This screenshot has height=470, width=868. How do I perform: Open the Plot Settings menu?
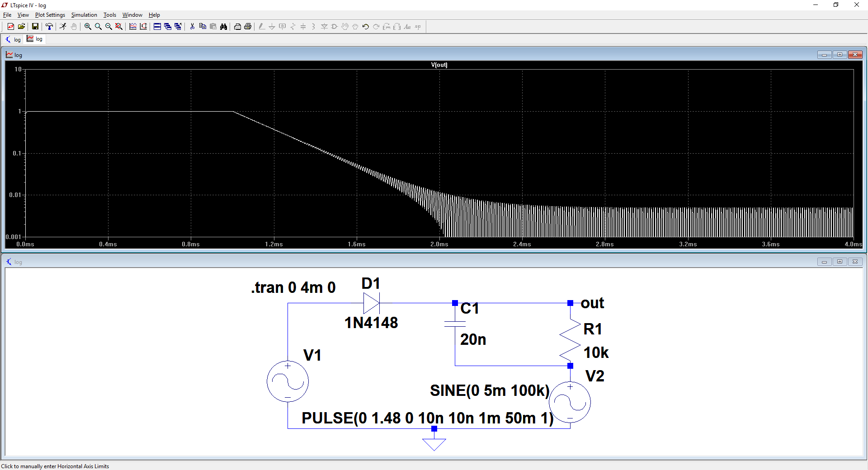[x=50, y=15]
